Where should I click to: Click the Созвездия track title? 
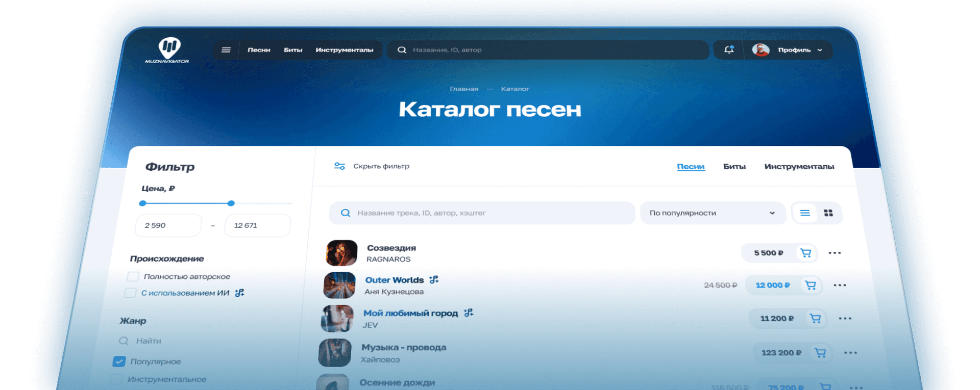coord(391,248)
